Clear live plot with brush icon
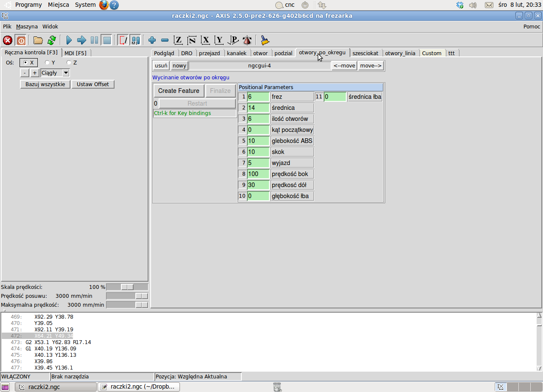Viewport: 543px width, 392px height. (x=265, y=40)
